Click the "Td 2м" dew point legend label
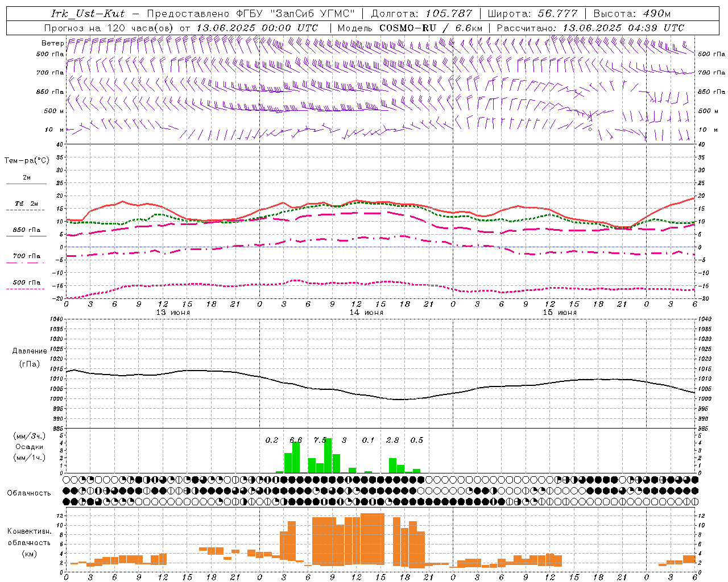 coord(27,203)
